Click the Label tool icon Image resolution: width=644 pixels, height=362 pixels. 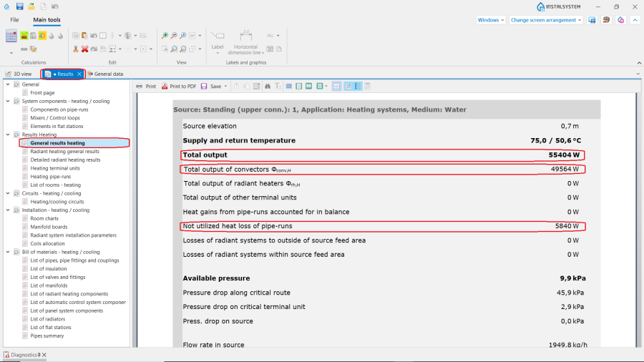pyautogui.click(x=218, y=36)
